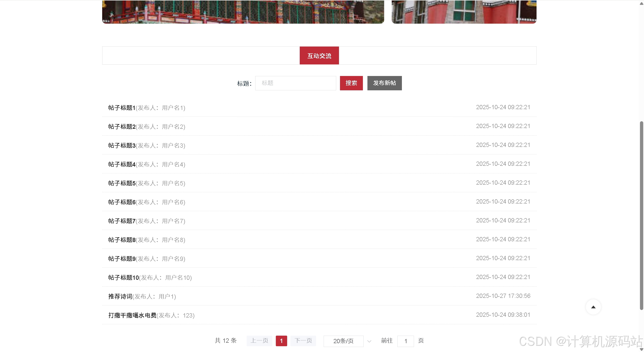Click the back-to-top arrow icon
The height and width of the screenshot is (352, 644).
tap(593, 307)
